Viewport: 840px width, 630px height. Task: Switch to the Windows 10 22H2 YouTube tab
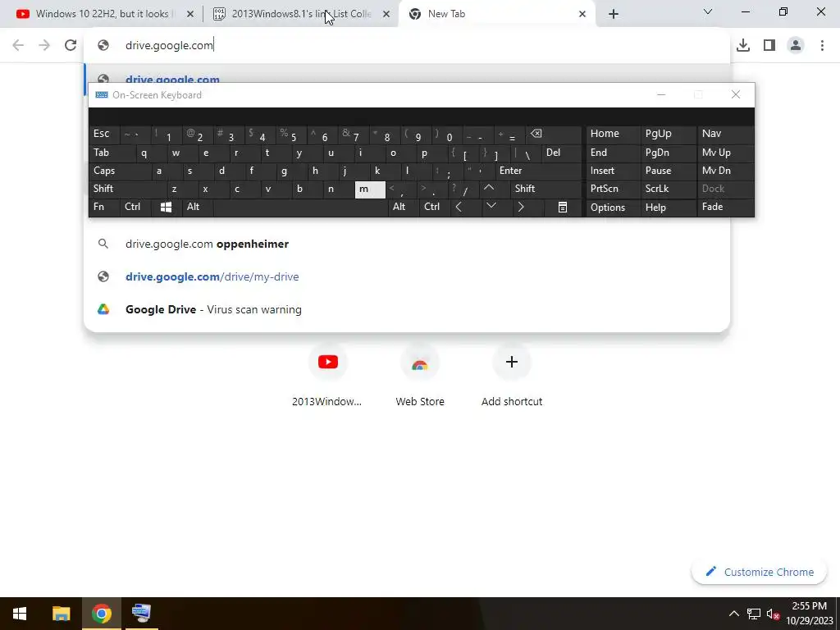(x=104, y=14)
